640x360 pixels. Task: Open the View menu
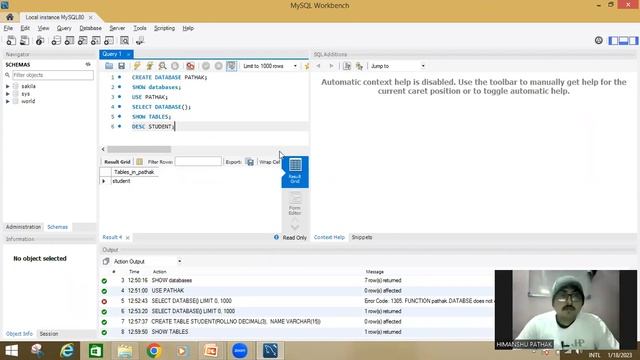click(x=43, y=28)
